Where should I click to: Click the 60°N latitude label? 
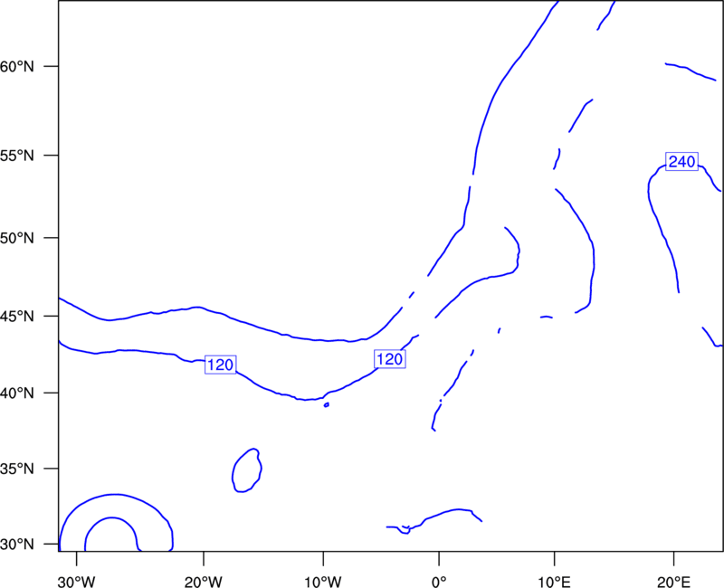[x=17, y=66]
